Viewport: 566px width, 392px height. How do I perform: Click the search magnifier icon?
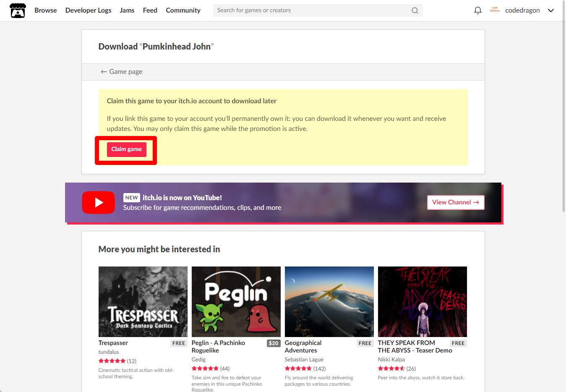pyautogui.click(x=415, y=10)
